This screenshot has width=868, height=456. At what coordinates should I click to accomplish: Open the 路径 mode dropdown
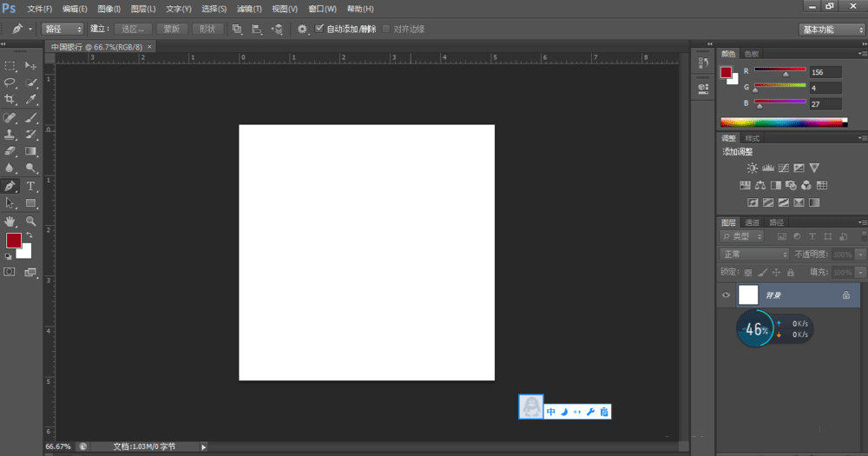pos(62,29)
